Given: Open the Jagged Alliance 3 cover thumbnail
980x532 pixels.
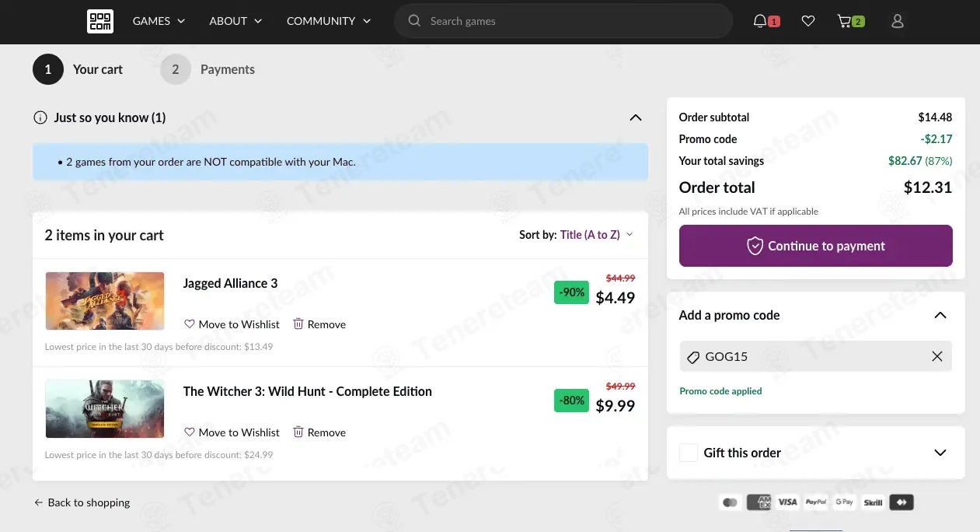Looking at the screenshot, I should pos(105,301).
